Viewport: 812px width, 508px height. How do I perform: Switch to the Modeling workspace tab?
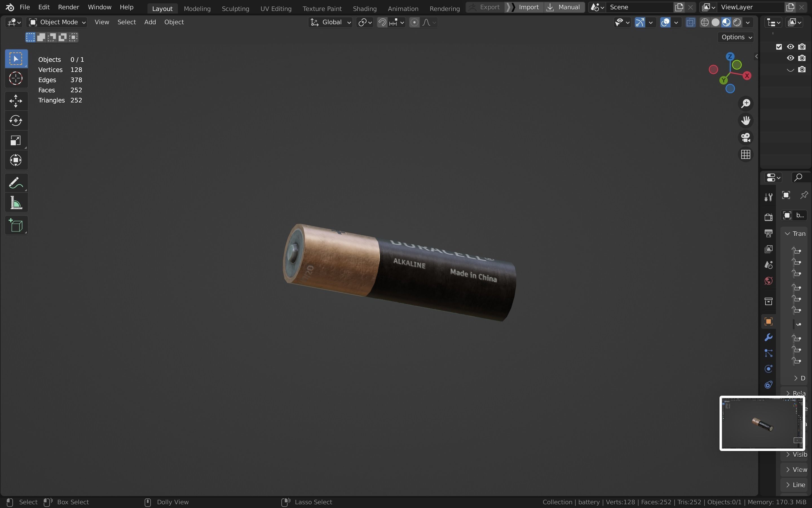point(197,8)
